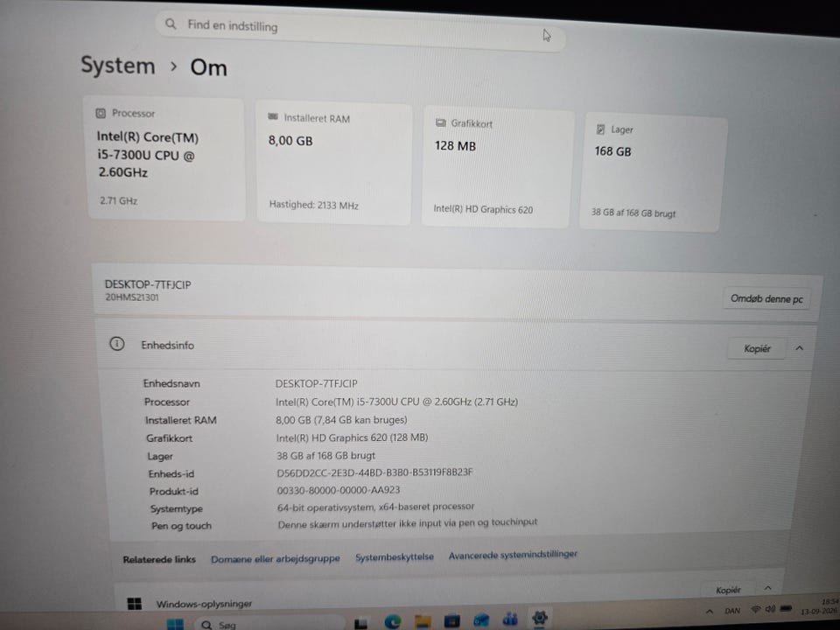Collapse Windows-oplysninger section chevron

[x=767, y=588]
